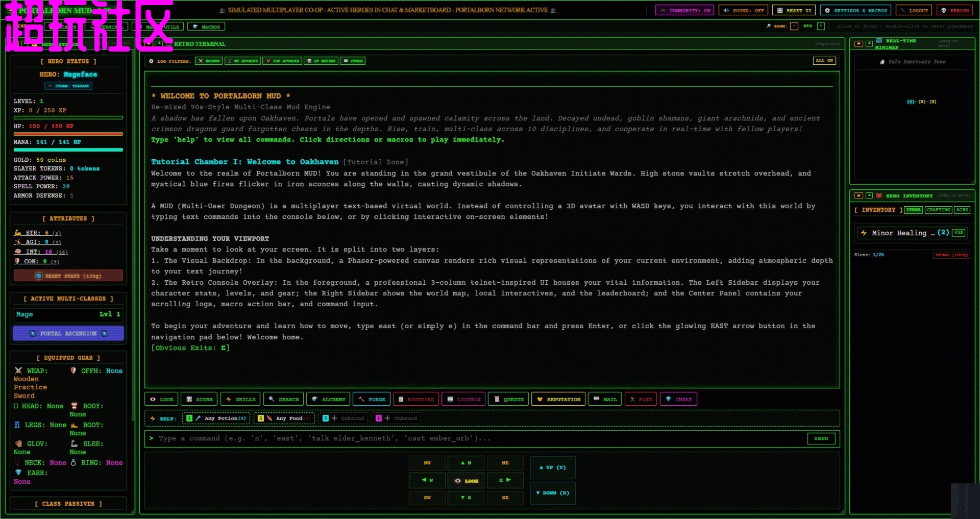Viewport: 980px width, 519px height.
Task: Click the INT attribute row
Action: [x=41, y=252]
